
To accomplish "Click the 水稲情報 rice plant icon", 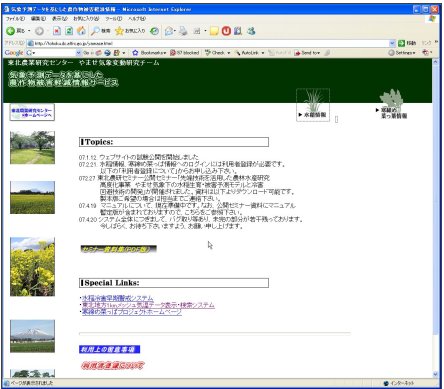I will point(313,105).
